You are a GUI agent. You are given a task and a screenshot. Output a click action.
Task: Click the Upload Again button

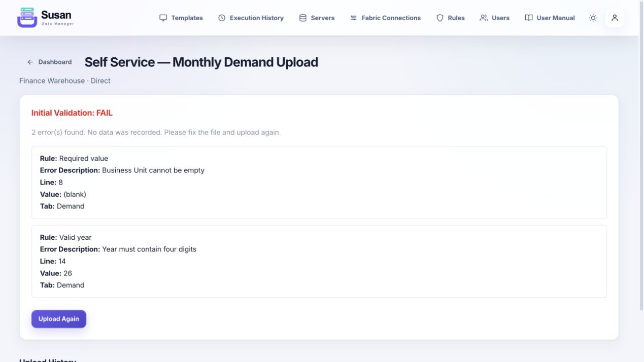[x=59, y=319]
